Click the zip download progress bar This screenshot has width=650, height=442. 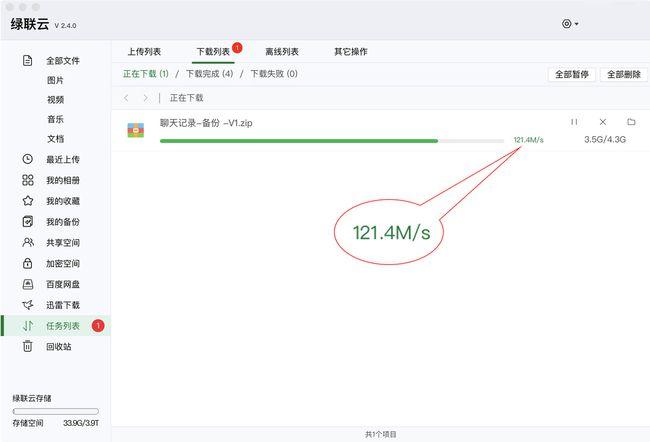(332, 141)
